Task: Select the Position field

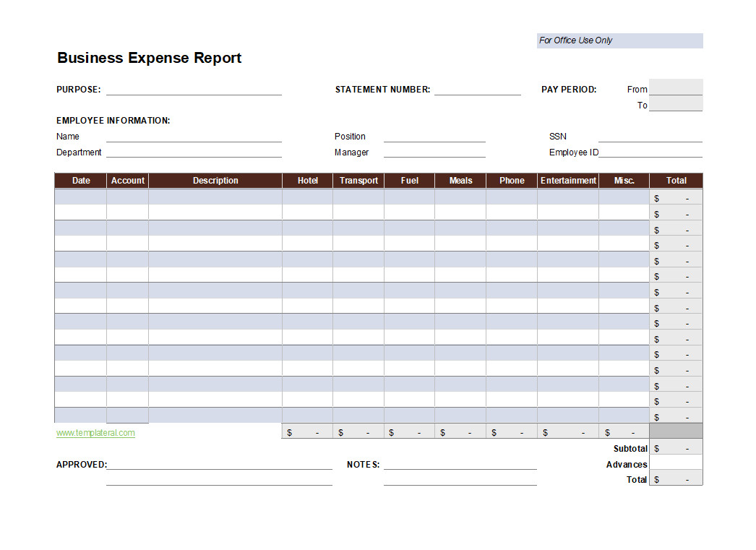Action: click(x=434, y=137)
